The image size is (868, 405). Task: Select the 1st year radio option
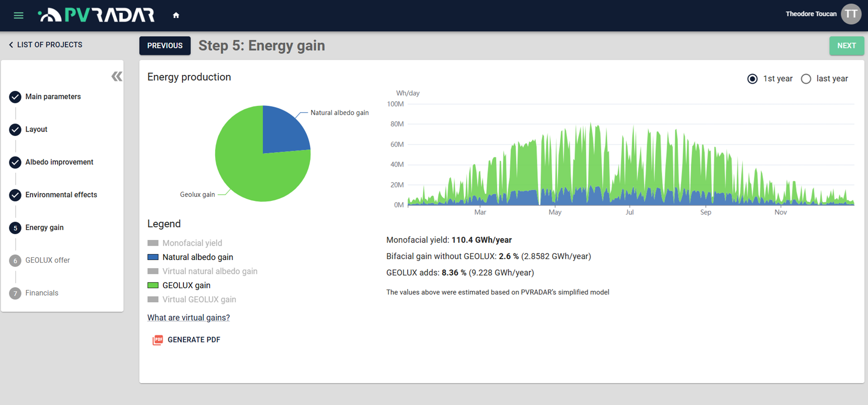click(x=753, y=79)
